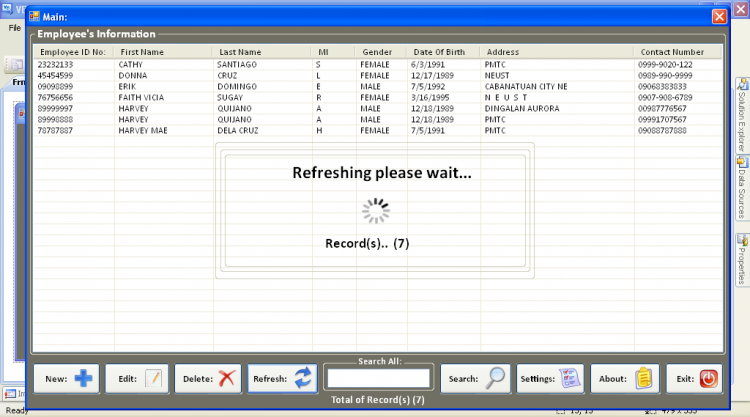Screen dimensions: 750x417
Task: Click address CABANATUAN CITY NE
Action: click(526, 87)
